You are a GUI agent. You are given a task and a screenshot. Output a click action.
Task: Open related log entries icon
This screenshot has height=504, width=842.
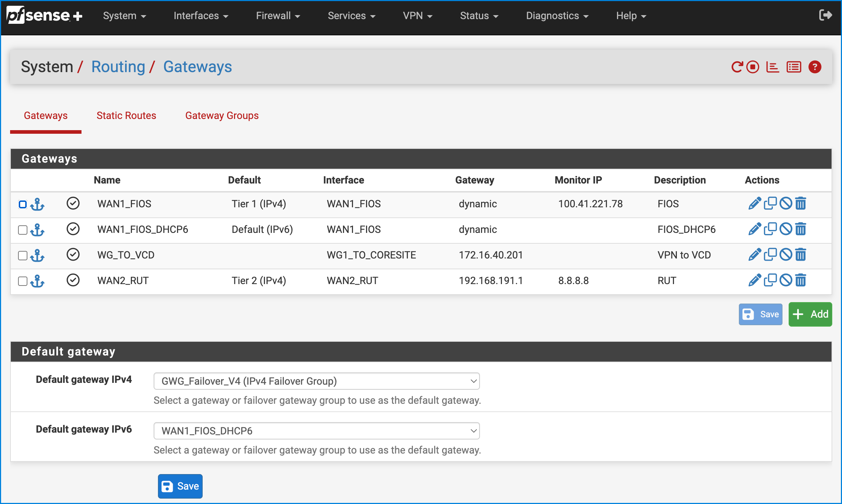(x=794, y=67)
